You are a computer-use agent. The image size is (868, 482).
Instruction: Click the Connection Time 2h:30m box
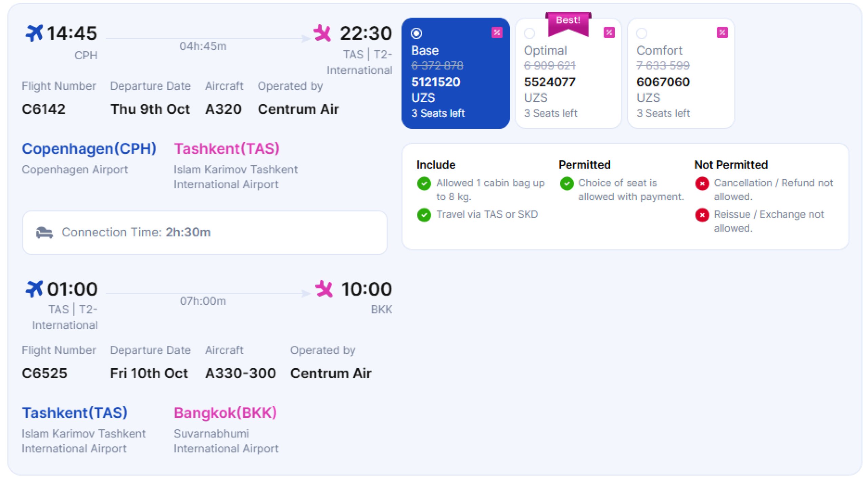(205, 233)
